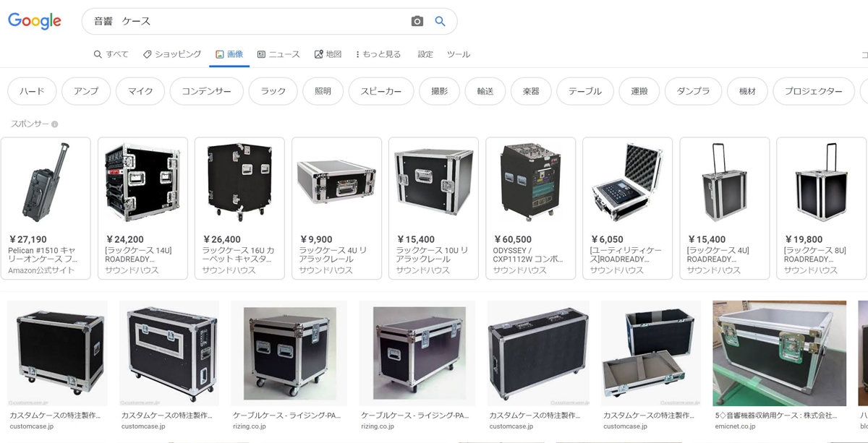Open Pelican #1510 ¥27,190 product card
This screenshot has width=868, height=443.
click(46, 208)
